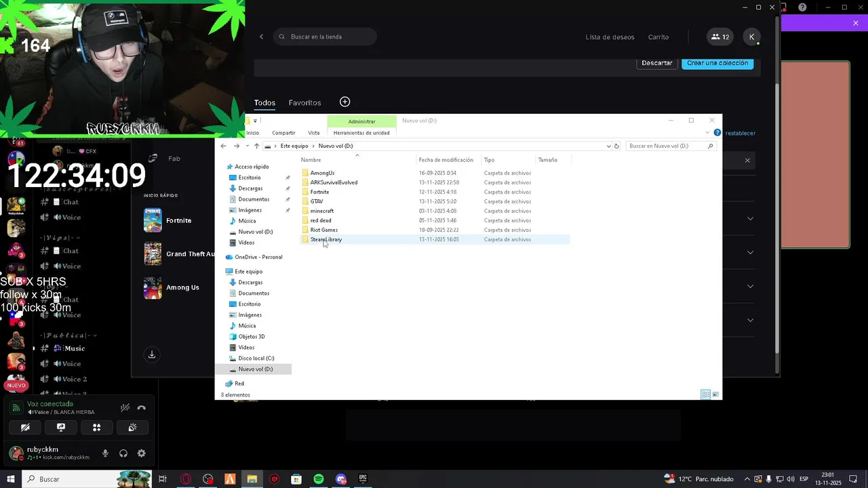Open Lista de deseos in Epic
868x488 pixels.
coord(610,37)
